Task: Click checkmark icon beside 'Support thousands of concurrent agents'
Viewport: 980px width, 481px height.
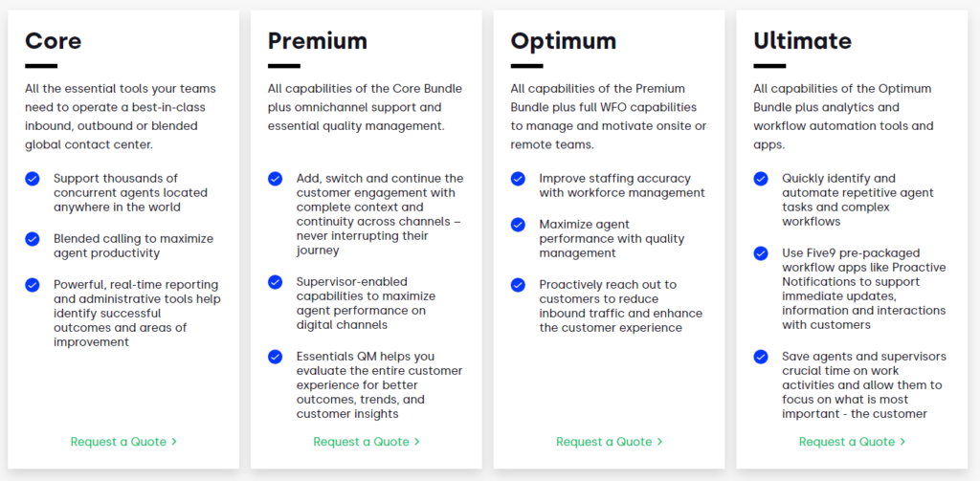Action: [x=33, y=179]
